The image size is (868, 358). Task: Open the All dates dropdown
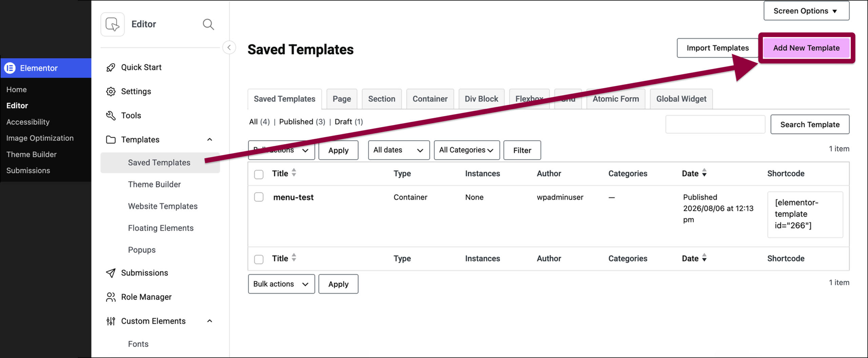[399, 150]
